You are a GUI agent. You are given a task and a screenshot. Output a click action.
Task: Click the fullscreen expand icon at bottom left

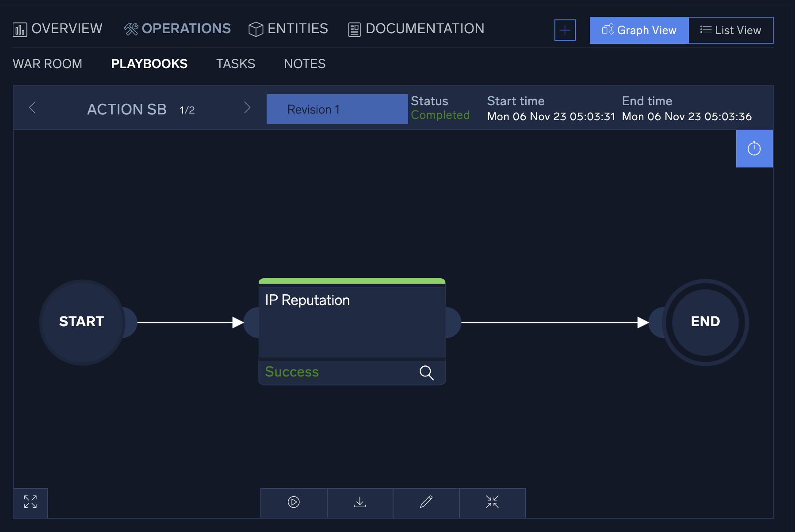[x=30, y=502]
